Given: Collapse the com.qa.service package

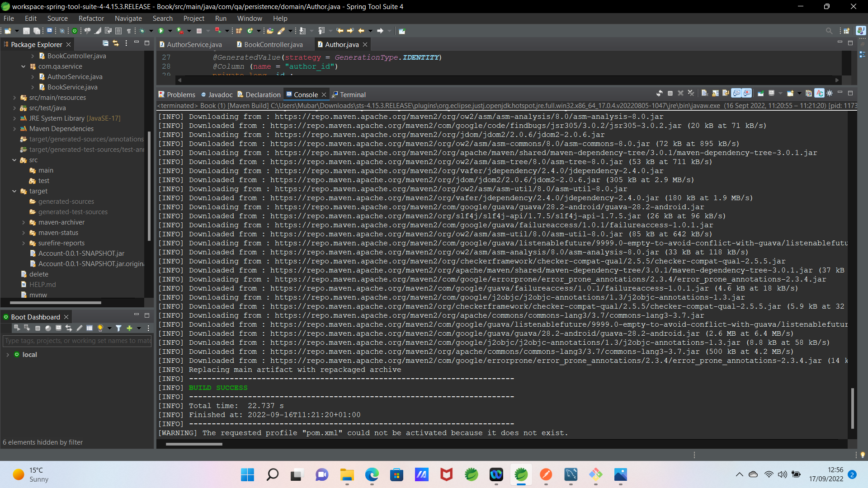Looking at the screenshot, I should coord(23,66).
